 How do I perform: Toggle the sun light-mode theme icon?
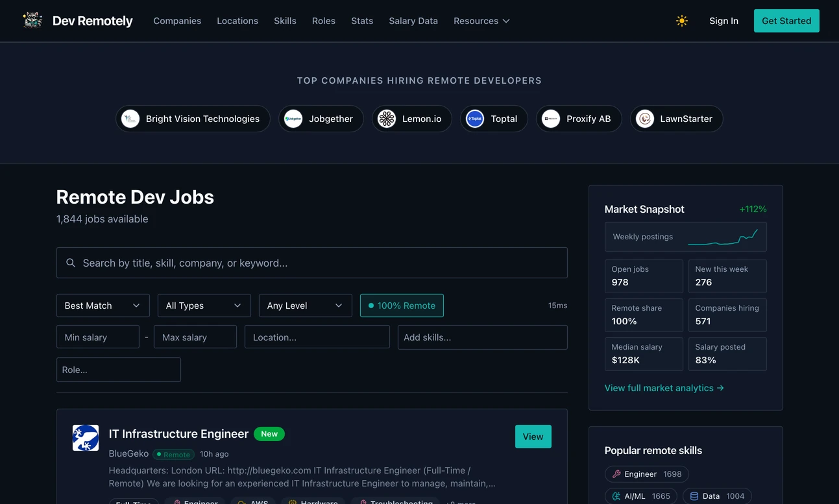[x=681, y=21]
